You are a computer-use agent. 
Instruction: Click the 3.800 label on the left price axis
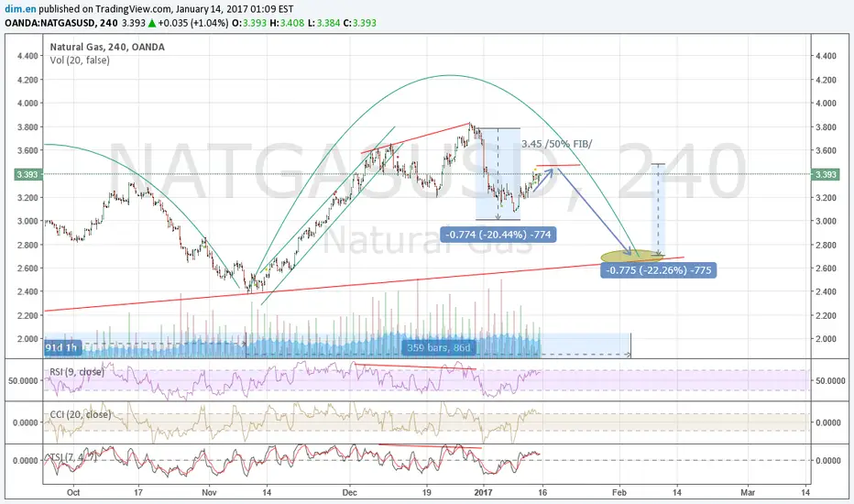point(27,127)
